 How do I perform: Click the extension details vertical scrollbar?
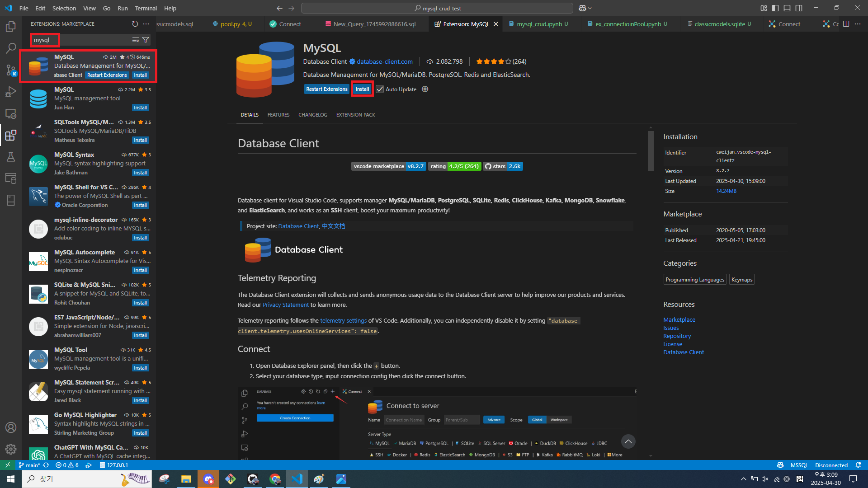(651, 151)
